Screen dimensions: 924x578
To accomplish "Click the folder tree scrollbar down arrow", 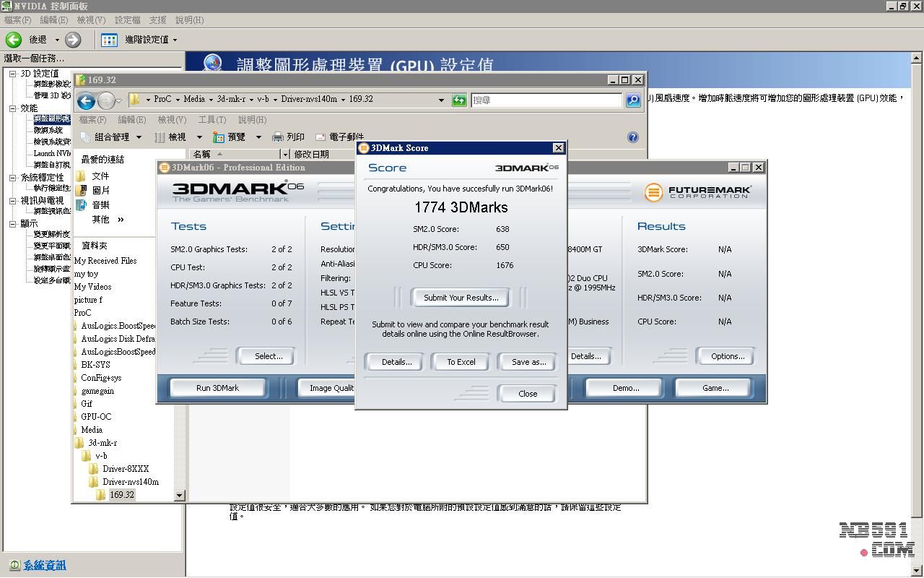I will tap(180, 496).
